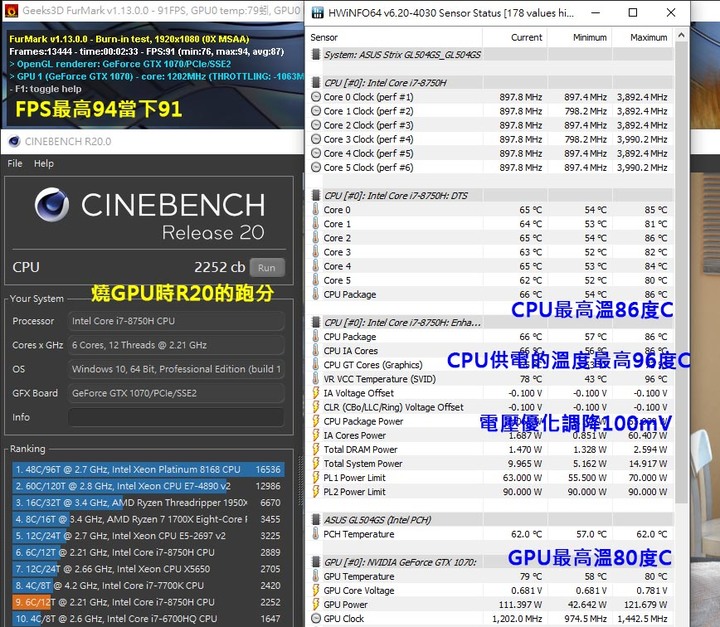The width and height of the screenshot is (720, 627).
Task: Select ranking row 1 Intel Xeon Platinum 8168
Action: pos(148,469)
